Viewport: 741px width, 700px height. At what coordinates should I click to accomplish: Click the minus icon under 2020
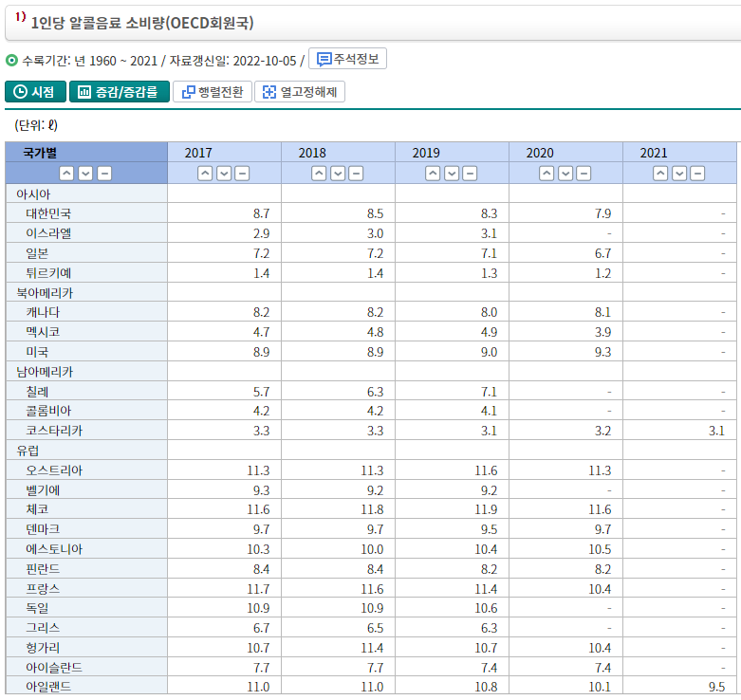pyautogui.click(x=584, y=174)
